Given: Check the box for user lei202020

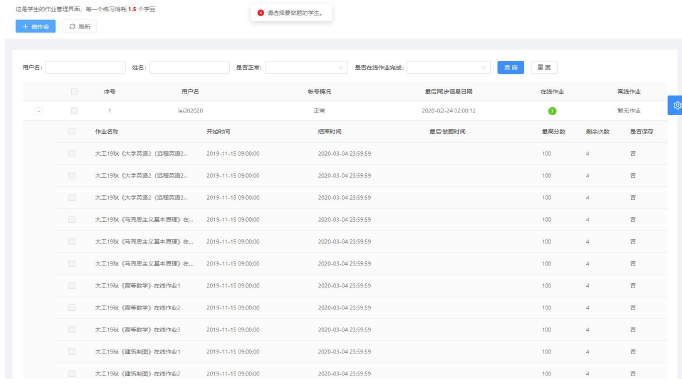Looking at the screenshot, I should tap(74, 111).
